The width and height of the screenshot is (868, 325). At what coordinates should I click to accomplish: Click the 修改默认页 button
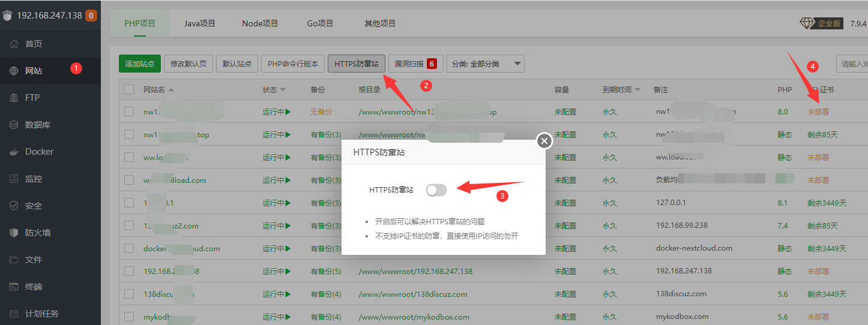(188, 64)
